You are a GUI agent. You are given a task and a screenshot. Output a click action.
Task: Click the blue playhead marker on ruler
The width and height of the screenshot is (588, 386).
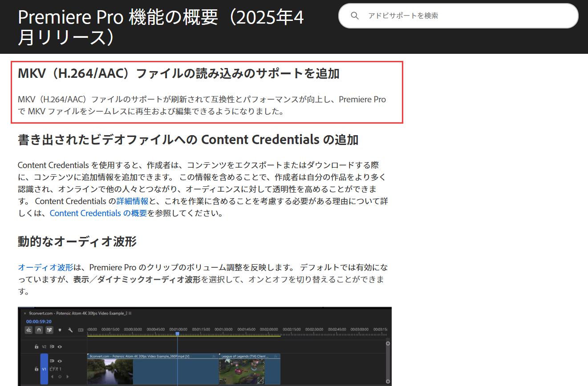coord(177,334)
